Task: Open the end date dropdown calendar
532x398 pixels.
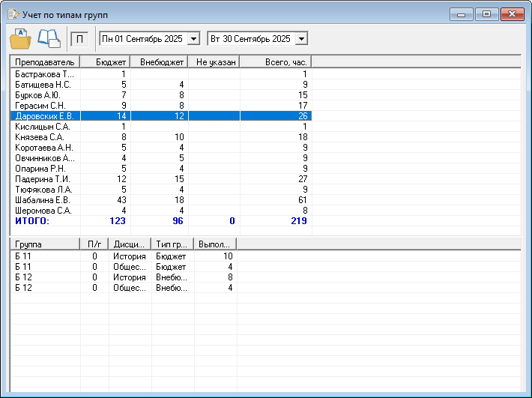Action: click(301, 38)
